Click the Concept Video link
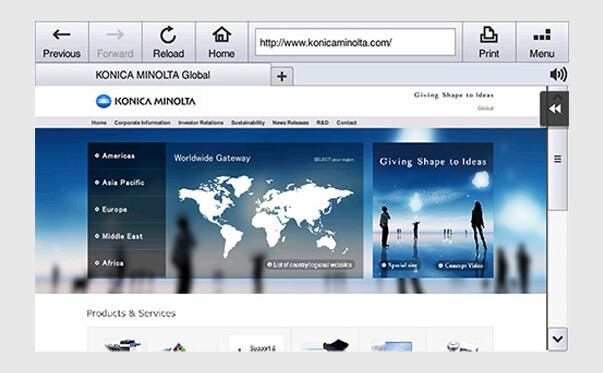The image size is (603, 373). point(460,265)
